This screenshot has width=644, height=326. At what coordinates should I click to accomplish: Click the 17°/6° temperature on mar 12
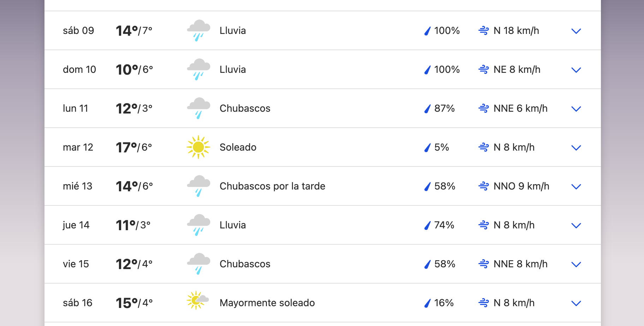pos(134,147)
